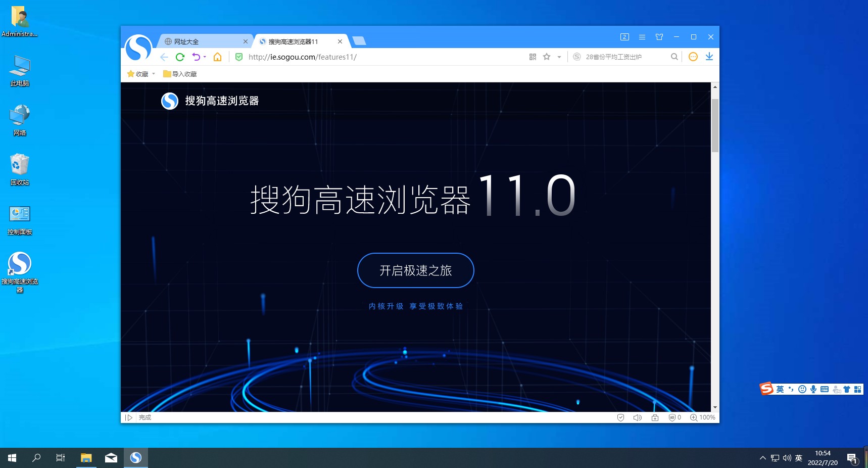Close the 搜狗高速浏览器11 tab
This screenshot has height=468, width=868.
pyautogui.click(x=340, y=41)
